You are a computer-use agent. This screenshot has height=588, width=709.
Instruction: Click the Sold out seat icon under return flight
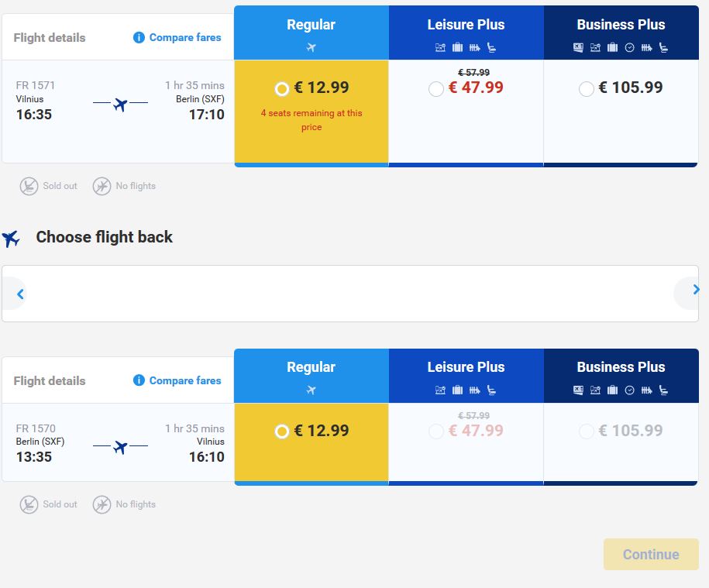coord(29,504)
